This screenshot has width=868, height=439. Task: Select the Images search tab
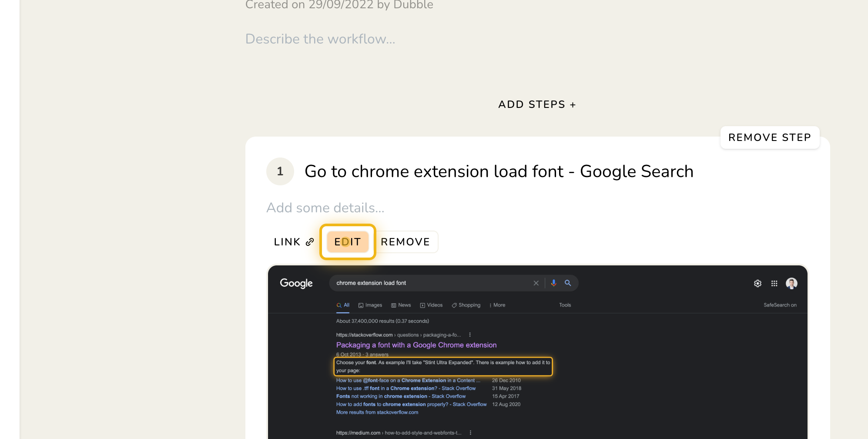click(370, 305)
